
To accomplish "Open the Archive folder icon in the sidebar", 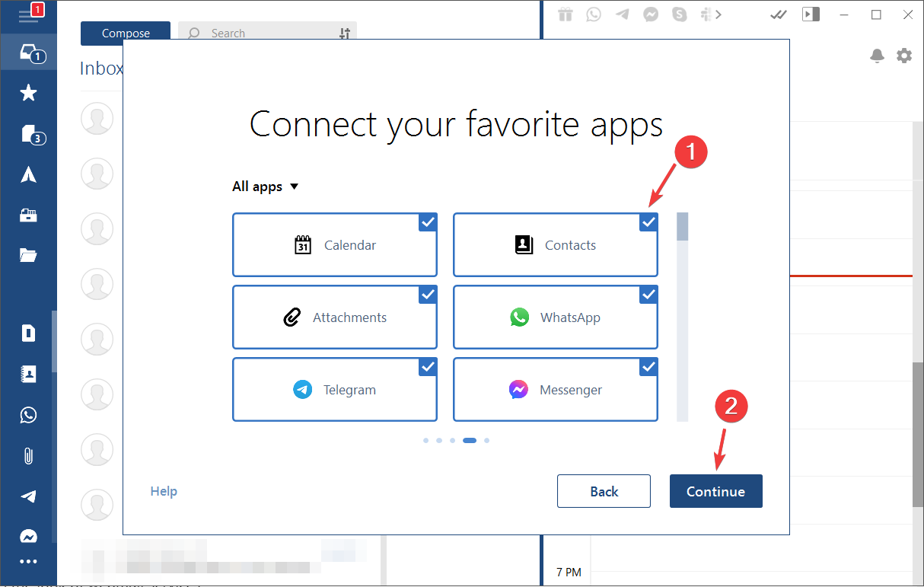I will tap(28, 215).
